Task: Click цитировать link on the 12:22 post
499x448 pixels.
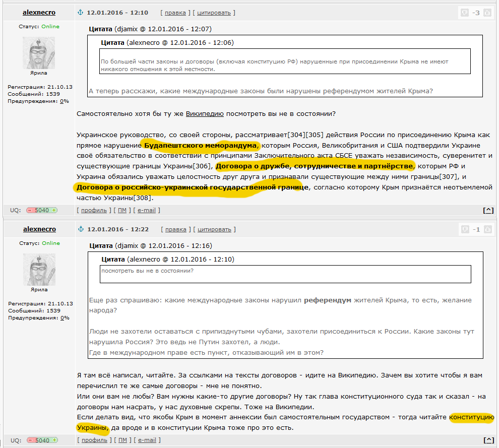Action: [215, 229]
